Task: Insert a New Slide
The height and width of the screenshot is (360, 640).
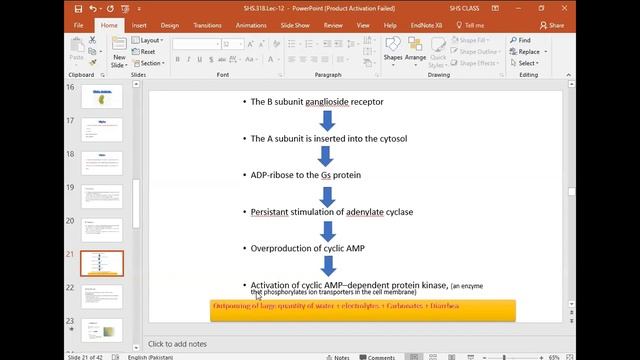Action: (x=119, y=52)
